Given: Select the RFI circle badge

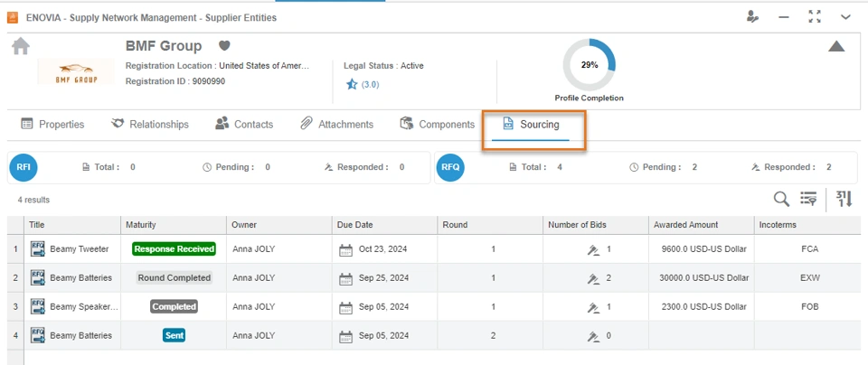Looking at the screenshot, I should coord(24,167).
